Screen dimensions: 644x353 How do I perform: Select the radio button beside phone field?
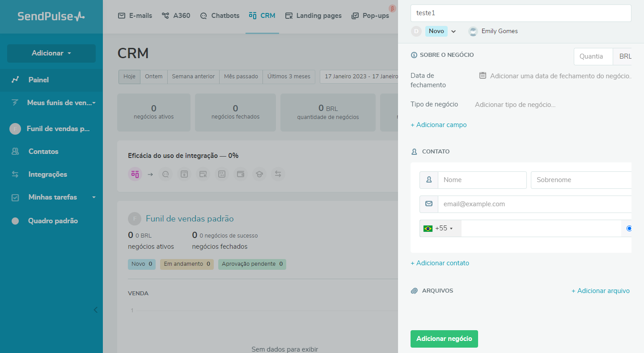pyautogui.click(x=629, y=228)
